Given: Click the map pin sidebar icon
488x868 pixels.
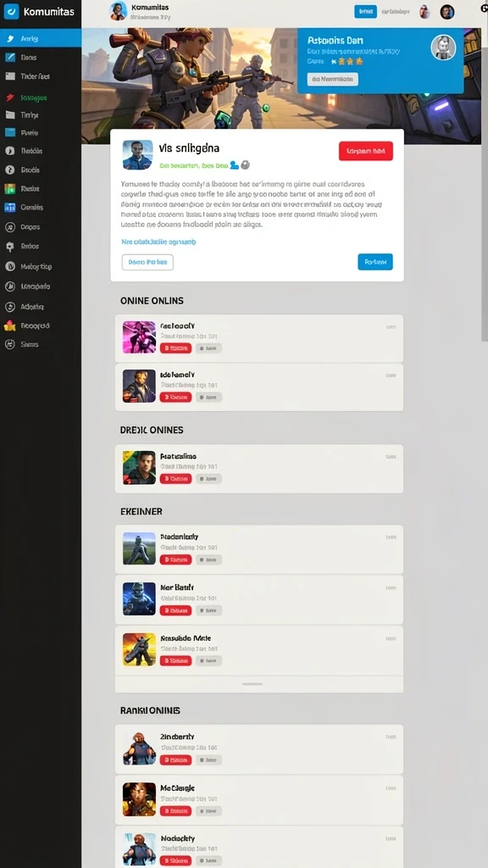Looking at the screenshot, I should click(9, 247).
